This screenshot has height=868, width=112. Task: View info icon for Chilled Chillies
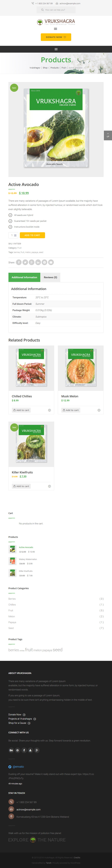pos(49,410)
